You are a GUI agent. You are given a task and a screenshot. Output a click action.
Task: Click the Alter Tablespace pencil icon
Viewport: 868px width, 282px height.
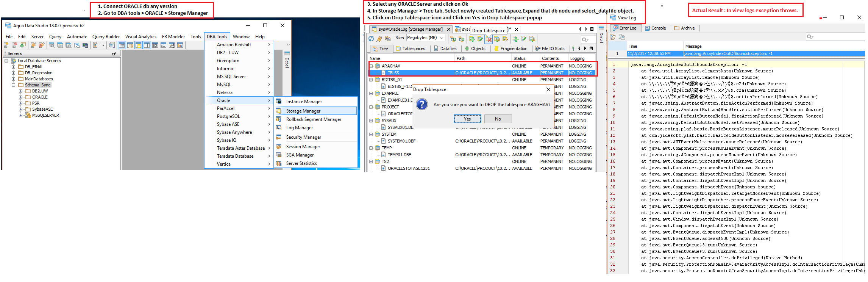click(x=480, y=39)
